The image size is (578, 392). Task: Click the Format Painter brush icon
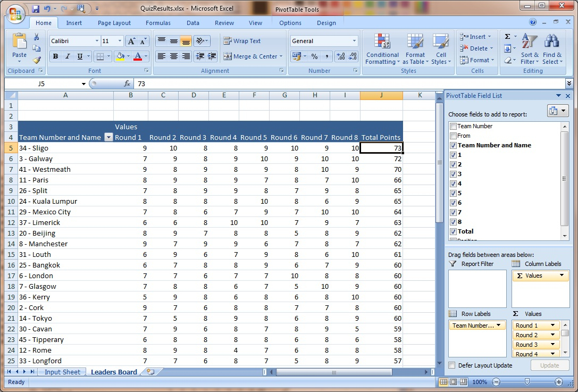(x=37, y=61)
